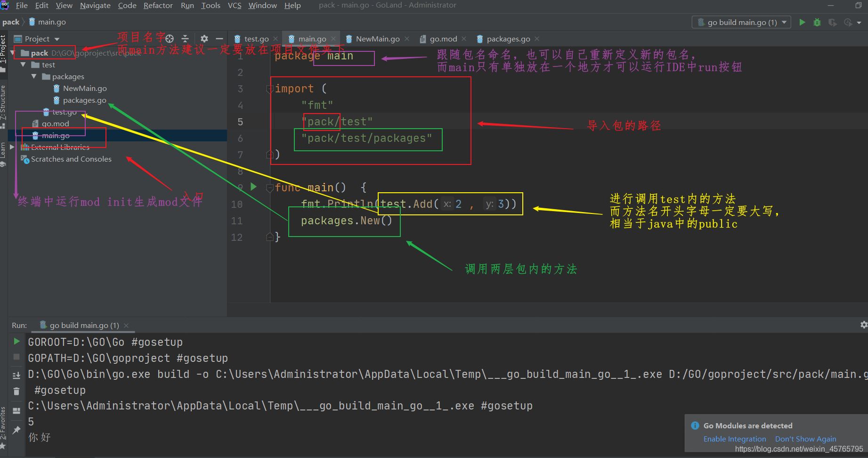868x458 pixels.
Task: Click the locate-file crosshair icon in Project panel
Action: pos(170,39)
